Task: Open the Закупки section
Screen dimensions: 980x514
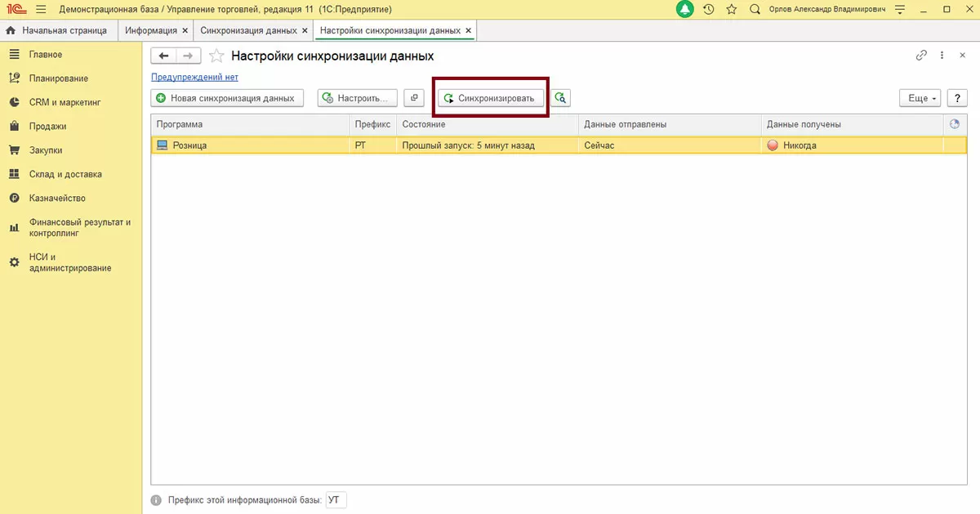Action: pos(45,150)
